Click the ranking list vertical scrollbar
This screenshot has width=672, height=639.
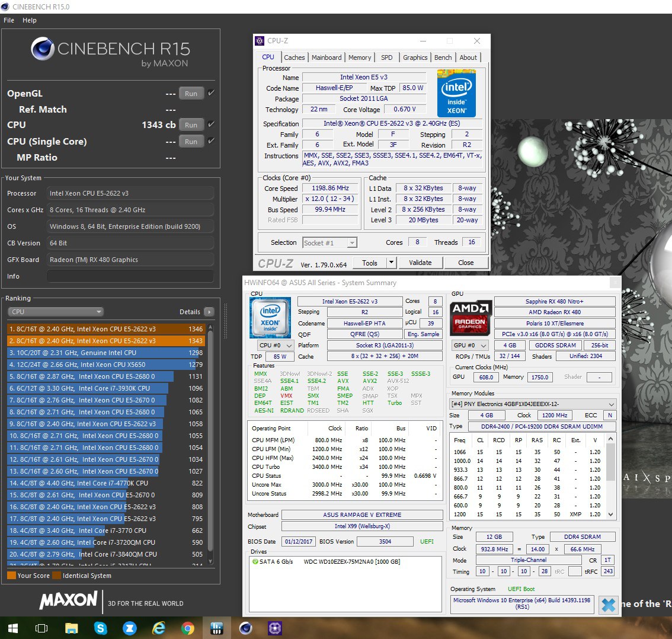210,442
